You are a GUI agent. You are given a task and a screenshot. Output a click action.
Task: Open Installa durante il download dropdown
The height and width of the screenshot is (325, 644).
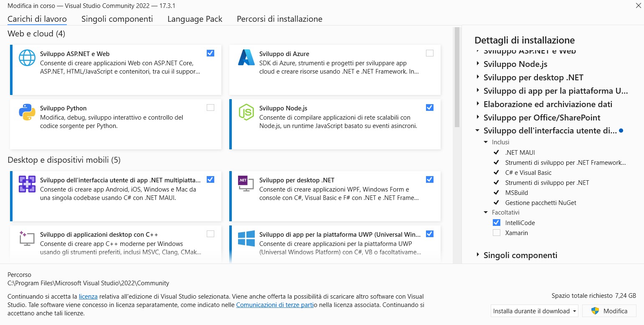point(535,311)
